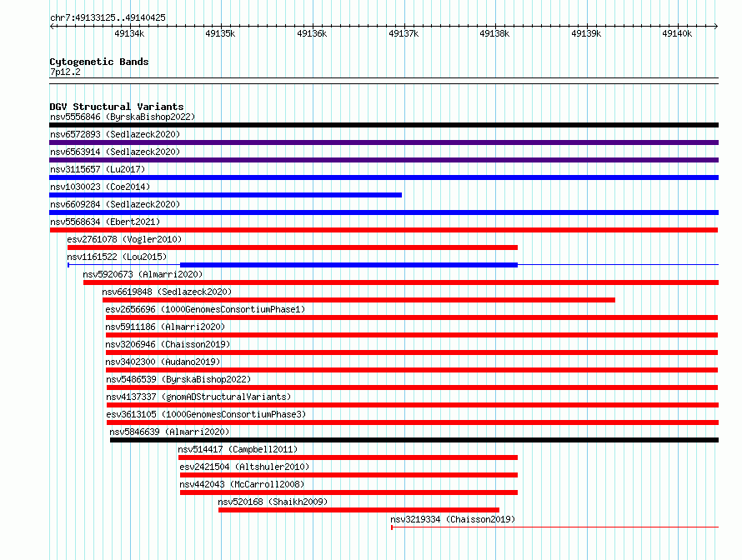
Task: Open variant nsv6619848 (Sedlazeck2020) label
Action: point(167,292)
